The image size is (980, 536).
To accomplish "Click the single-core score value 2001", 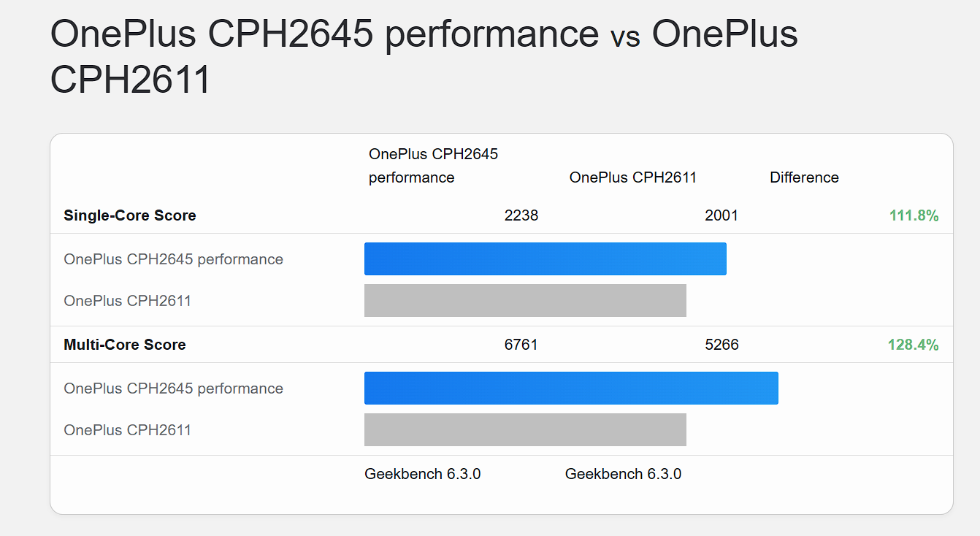I will 721,215.
